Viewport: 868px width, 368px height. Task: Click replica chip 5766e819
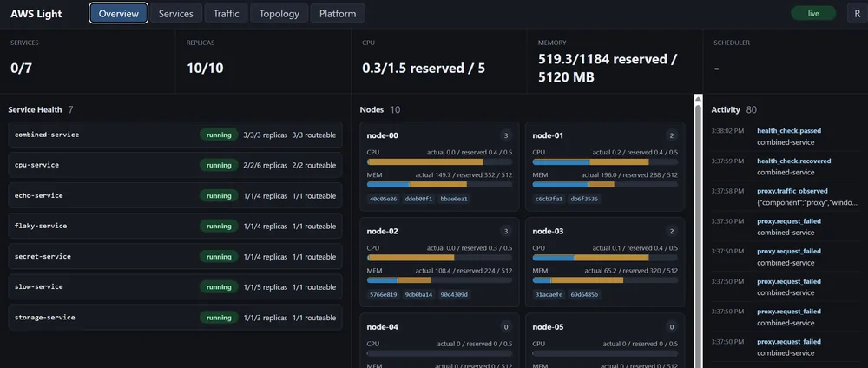[x=383, y=294]
